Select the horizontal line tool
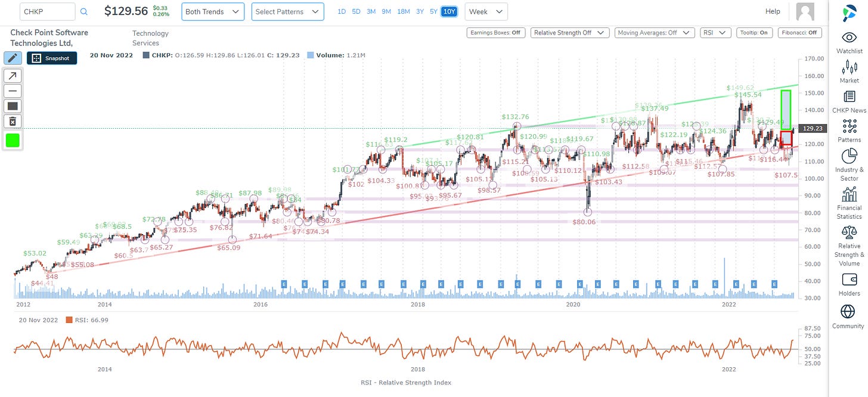 tap(13, 91)
